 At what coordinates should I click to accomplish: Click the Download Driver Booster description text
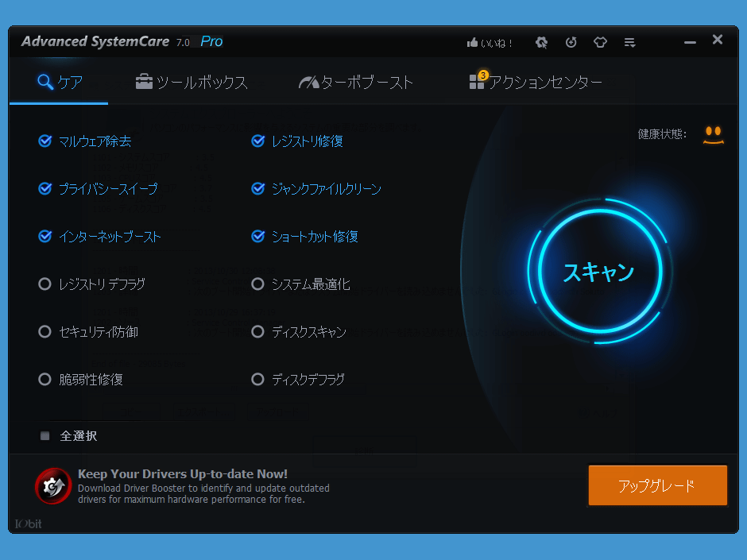click(x=203, y=494)
